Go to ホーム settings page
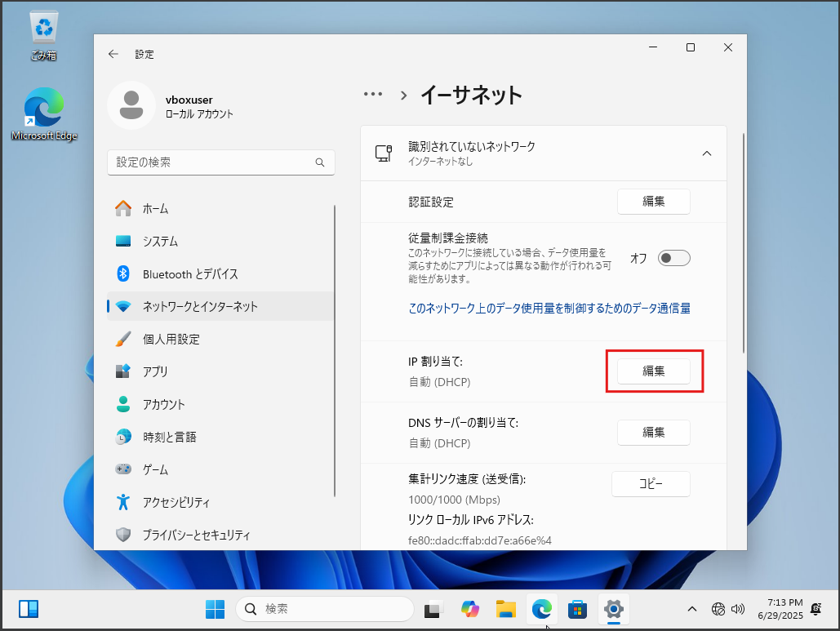The height and width of the screenshot is (631, 840). coord(220,208)
